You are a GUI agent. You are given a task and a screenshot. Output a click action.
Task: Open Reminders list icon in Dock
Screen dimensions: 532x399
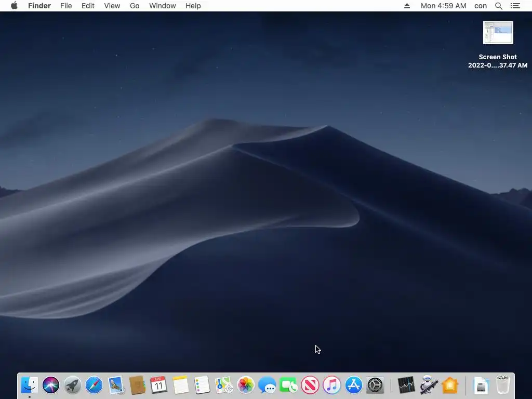click(202, 385)
